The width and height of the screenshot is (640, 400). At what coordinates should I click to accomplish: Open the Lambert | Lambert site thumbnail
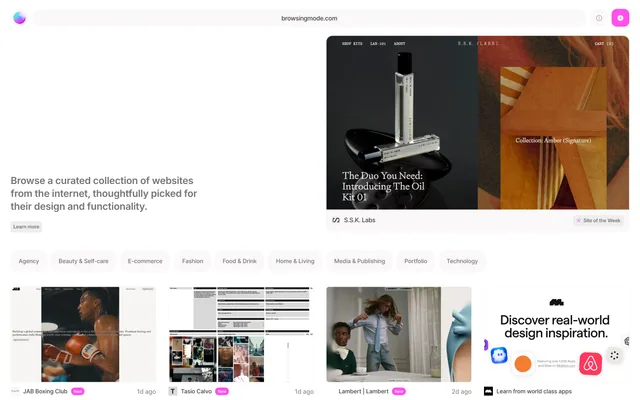(x=399, y=334)
